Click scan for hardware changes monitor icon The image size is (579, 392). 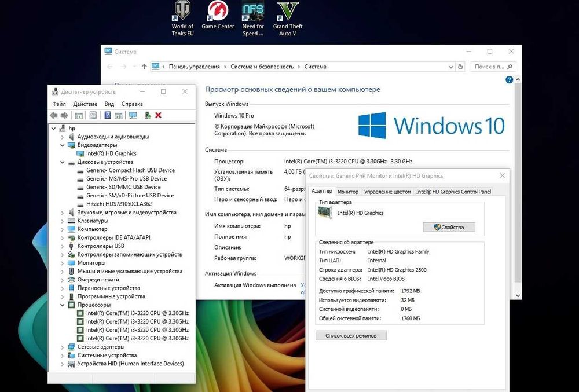click(x=133, y=116)
